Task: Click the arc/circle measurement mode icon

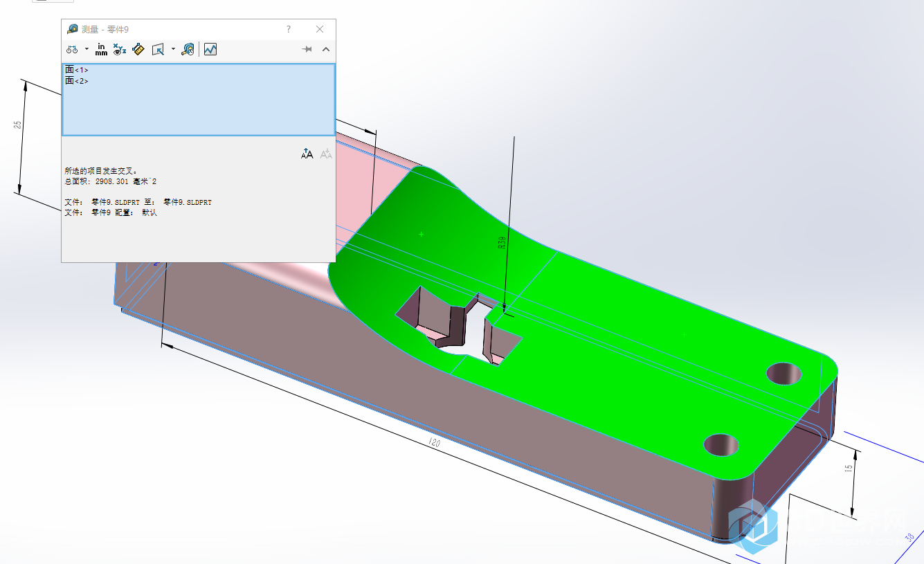Action: coord(72,49)
